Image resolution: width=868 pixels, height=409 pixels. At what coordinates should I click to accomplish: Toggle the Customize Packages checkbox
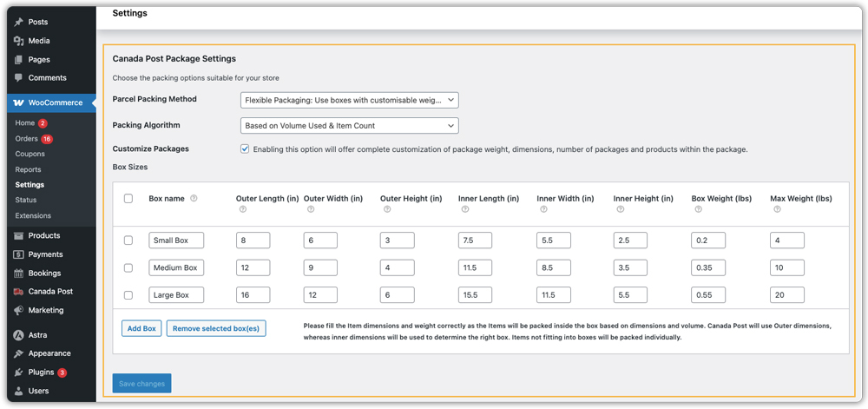(x=245, y=149)
